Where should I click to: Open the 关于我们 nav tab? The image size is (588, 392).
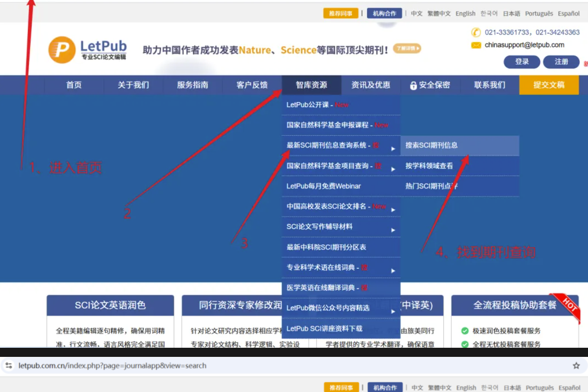133,85
